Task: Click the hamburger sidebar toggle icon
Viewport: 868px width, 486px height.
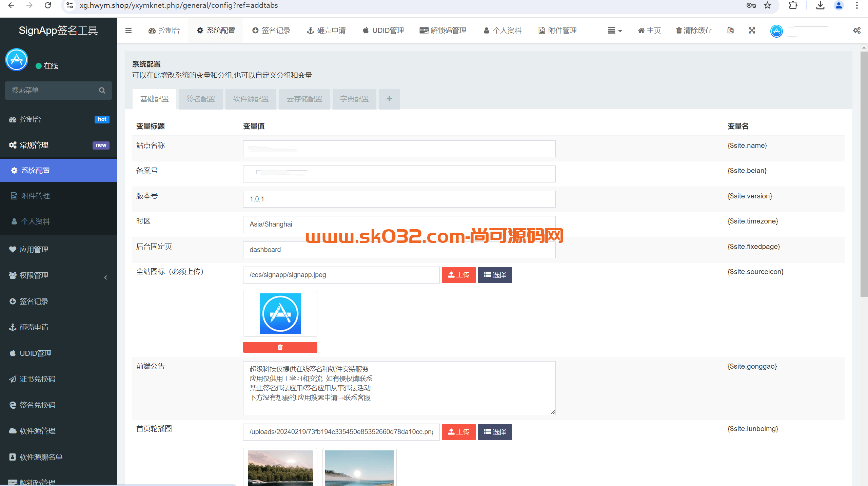Action: pos(128,31)
